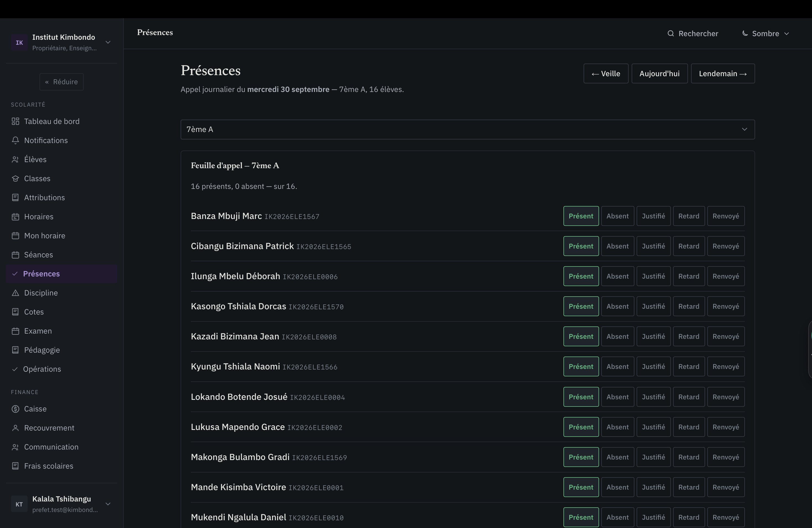Go to next day with Lendemain
This screenshot has width=812, height=528.
pos(723,74)
